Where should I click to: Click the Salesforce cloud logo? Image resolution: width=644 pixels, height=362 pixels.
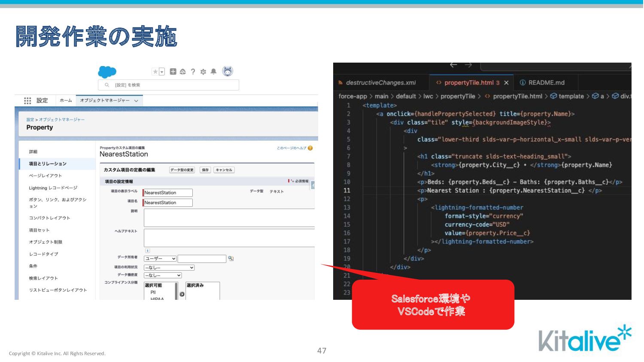[x=107, y=72]
